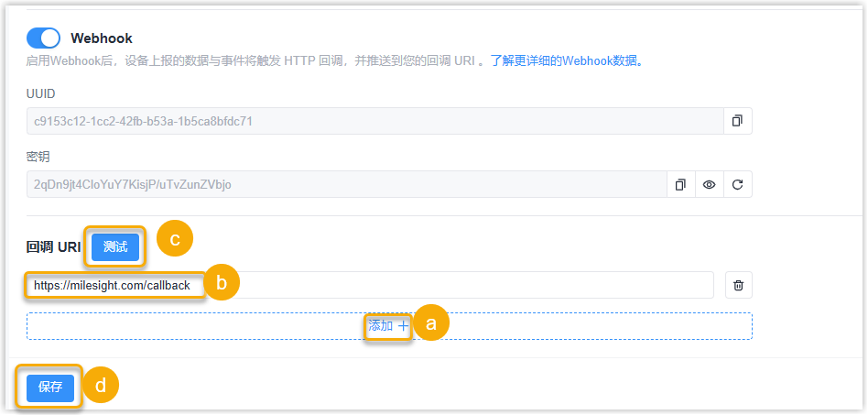Copy the secret key (密钥)

[x=680, y=184]
